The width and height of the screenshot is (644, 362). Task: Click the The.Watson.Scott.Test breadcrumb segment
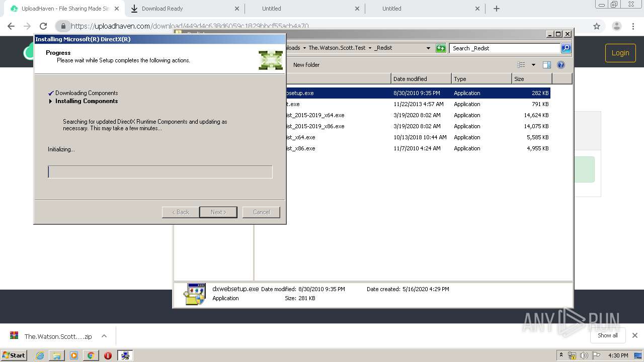click(337, 48)
